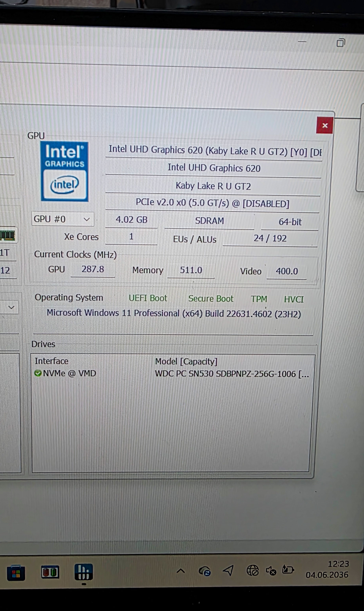Click the UEFI Boot indicator
The width and height of the screenshot is (364, 611).
[x=148, y=298]
